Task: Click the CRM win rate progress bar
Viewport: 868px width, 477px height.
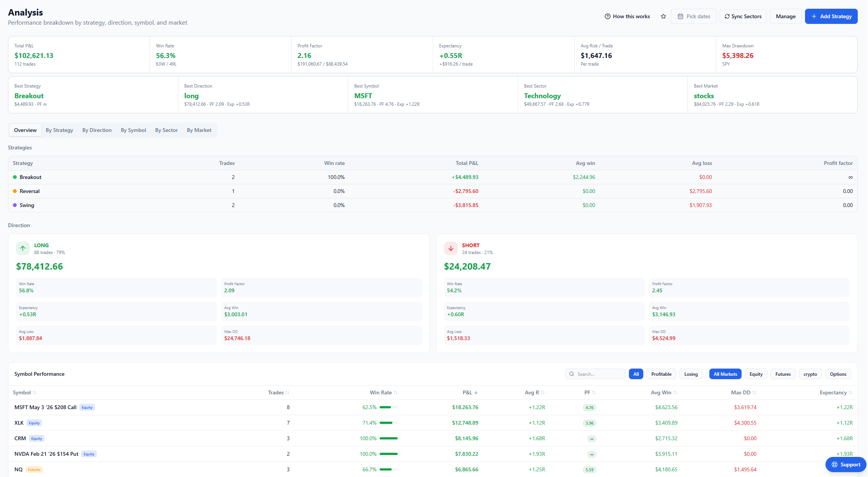Action: pyautogui.click(x=389, y=438)
